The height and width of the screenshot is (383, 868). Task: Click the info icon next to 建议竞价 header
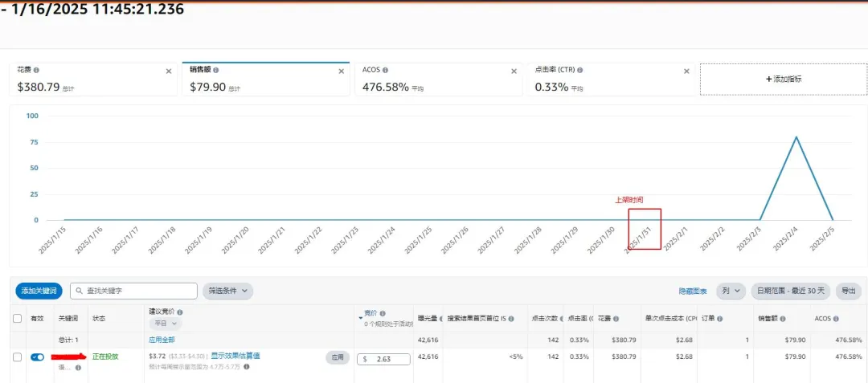coord(180,313)
